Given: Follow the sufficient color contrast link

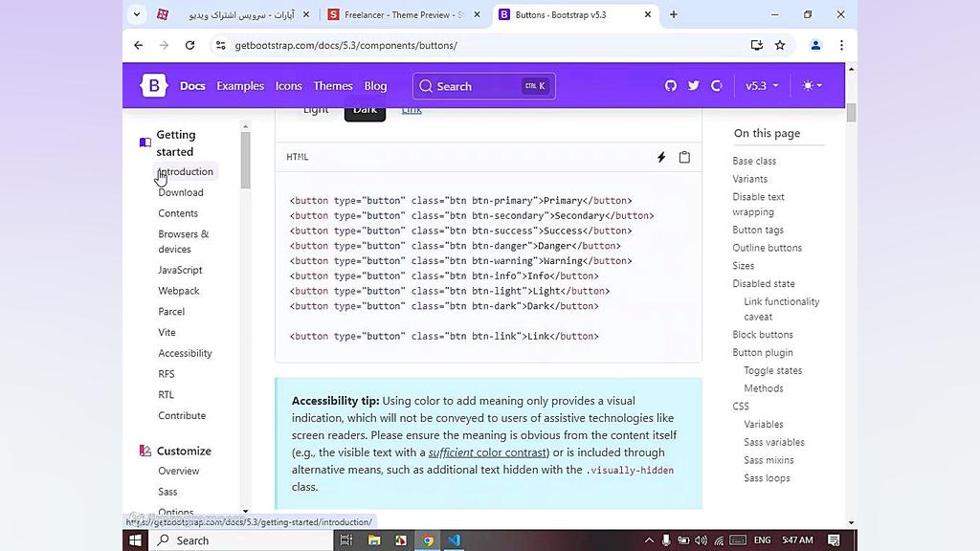Looking at the screenshot, I should click(x=487, y=452).
